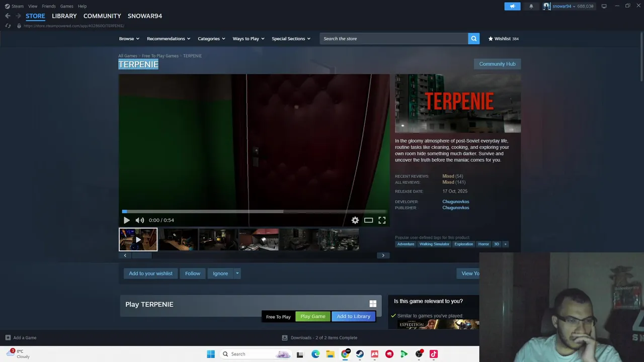Click the store search magnifier button
Image resolution: width=644 pixels, height=362 pixels.
click(x=473, y=39)
